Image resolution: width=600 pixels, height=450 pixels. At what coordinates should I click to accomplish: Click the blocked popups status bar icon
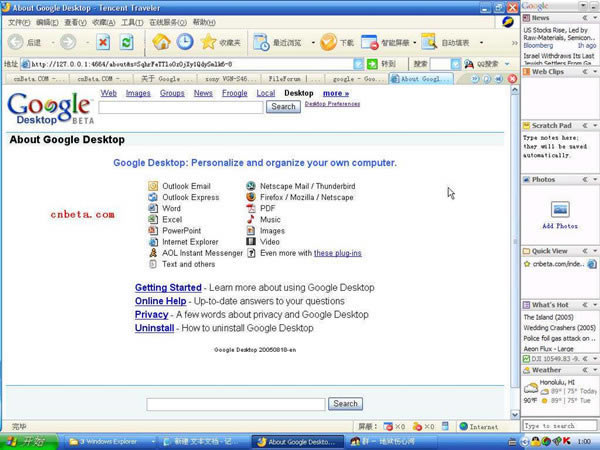click(x=388, y=426)
